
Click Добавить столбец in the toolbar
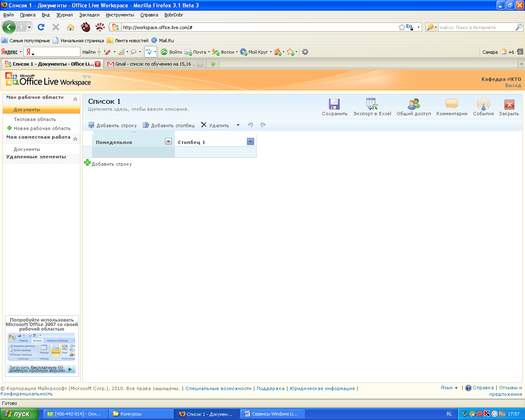click(169, 125)
